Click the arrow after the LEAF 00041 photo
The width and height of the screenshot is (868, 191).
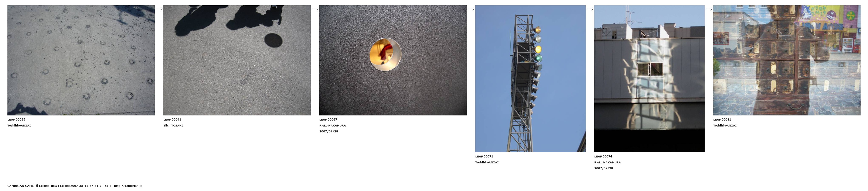coord(315,9)
